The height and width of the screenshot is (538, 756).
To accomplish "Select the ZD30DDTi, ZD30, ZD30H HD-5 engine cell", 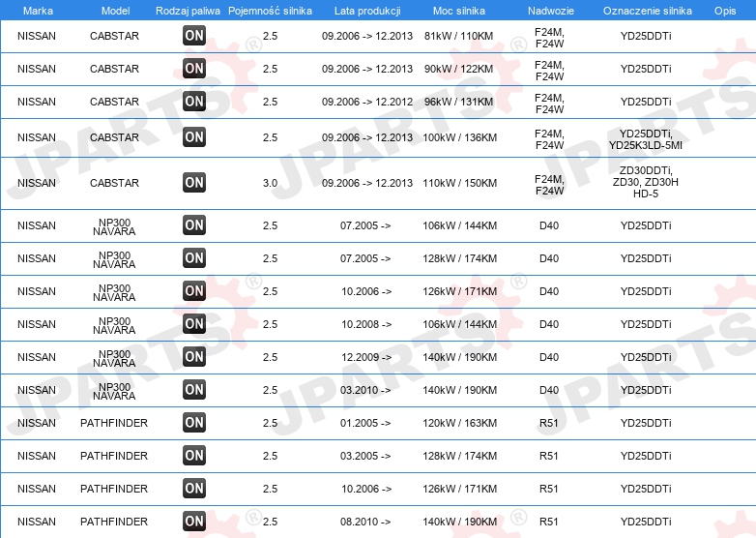I will click(x=646, y=182).
